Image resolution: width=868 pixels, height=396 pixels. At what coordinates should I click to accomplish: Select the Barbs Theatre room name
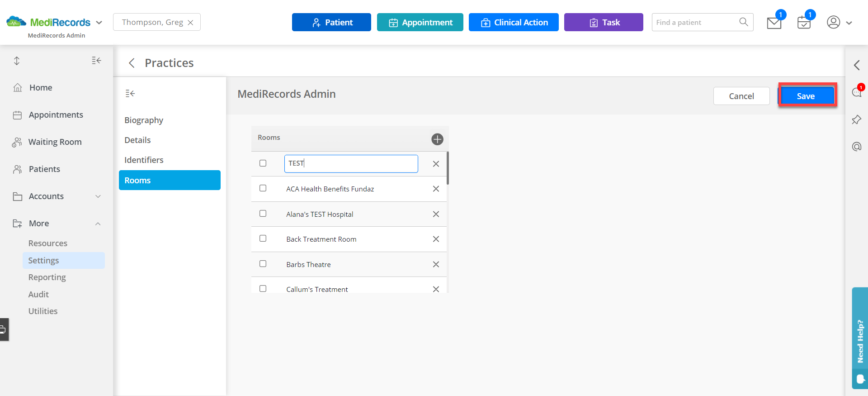[x=308, y=264]
